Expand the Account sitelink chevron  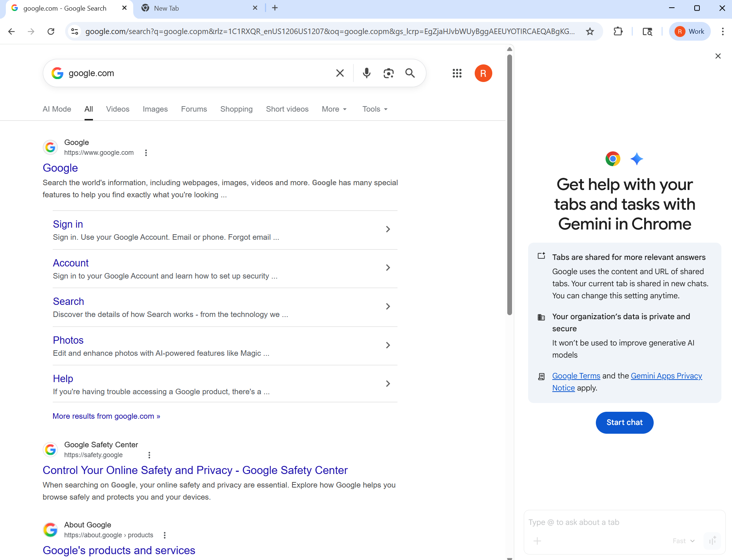tap(388, 268)
